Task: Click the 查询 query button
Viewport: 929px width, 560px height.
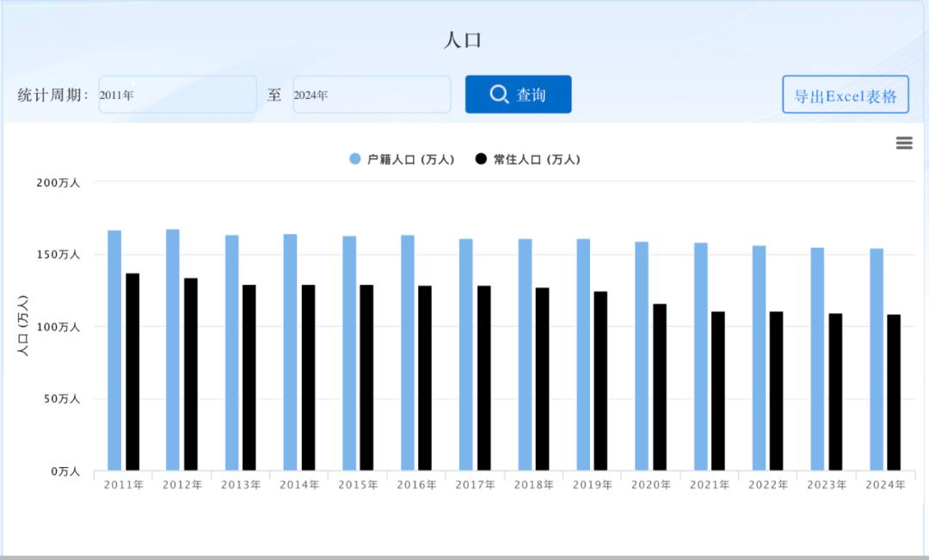Action: coord(517,95)
